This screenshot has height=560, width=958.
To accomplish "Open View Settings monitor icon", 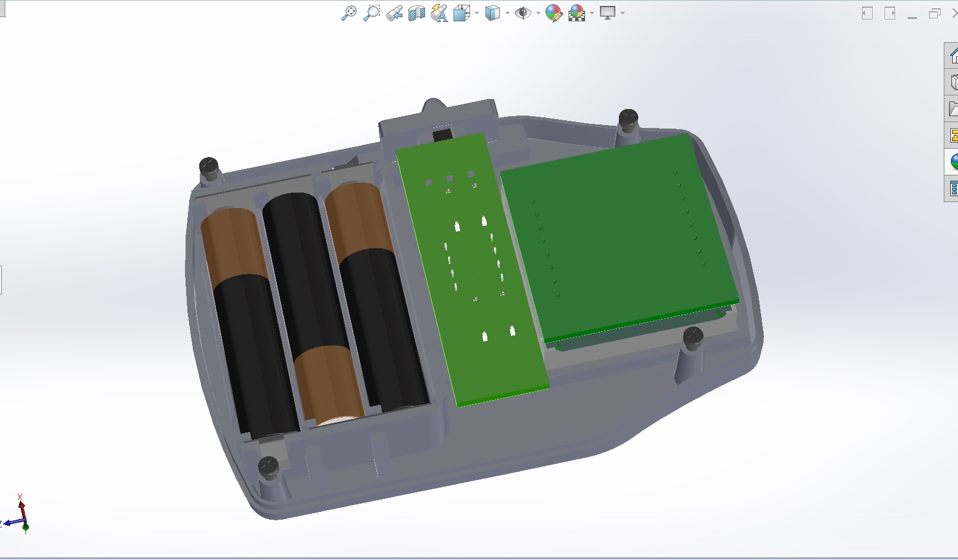I will coord(608,13).
